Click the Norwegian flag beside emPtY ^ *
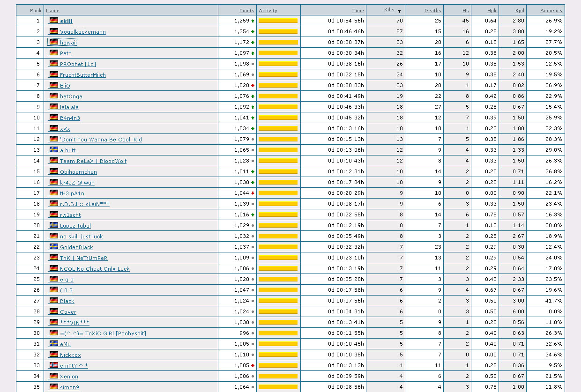This screenshot has width=581, height=392. pyautogui.click(x=54, y=365)
